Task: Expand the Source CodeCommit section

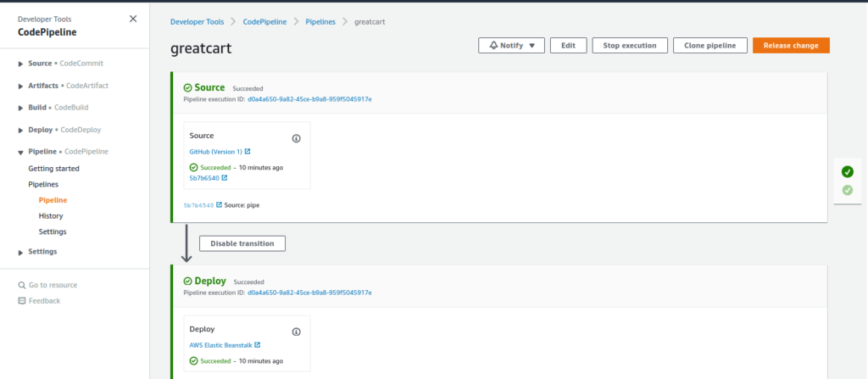Action: (x=21, y=64)
